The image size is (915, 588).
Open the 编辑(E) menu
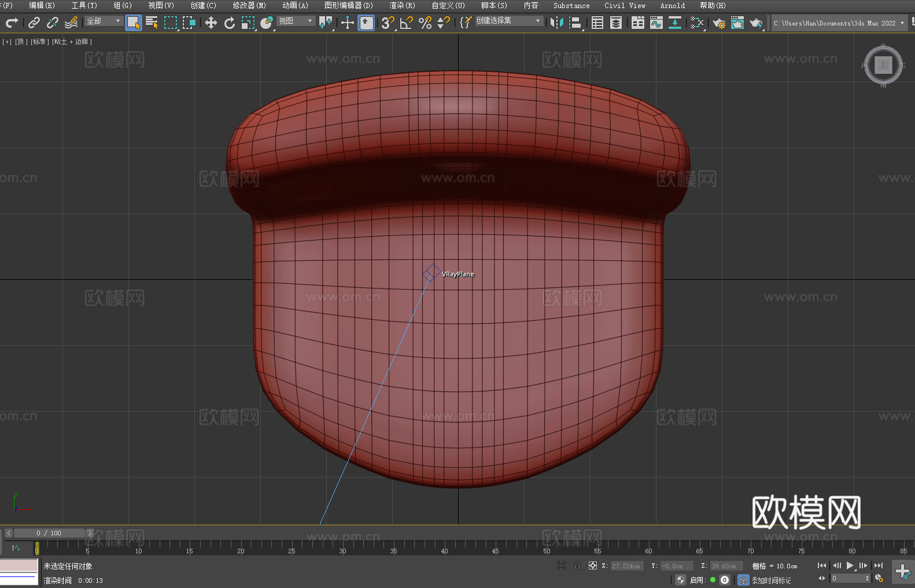coord(42,5)
